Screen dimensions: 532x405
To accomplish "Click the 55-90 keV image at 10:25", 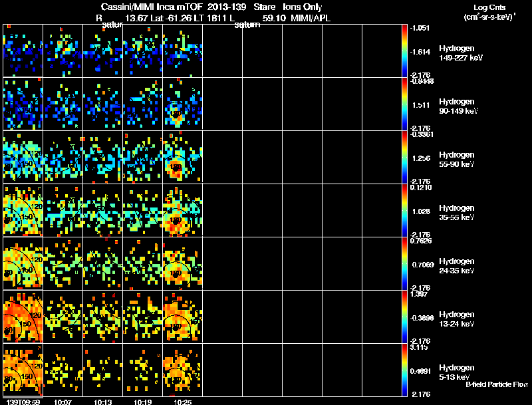I will tap(182, 157).
